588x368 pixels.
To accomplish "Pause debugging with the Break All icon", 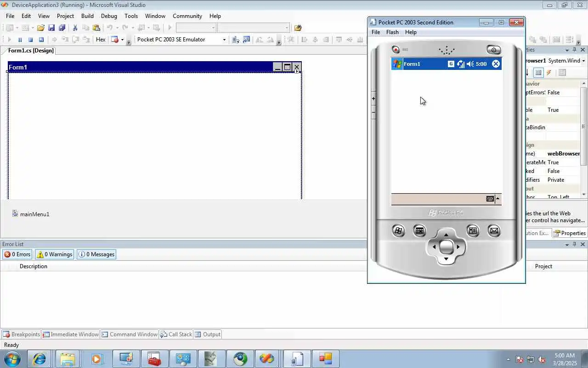I will [x=20, y=40].
